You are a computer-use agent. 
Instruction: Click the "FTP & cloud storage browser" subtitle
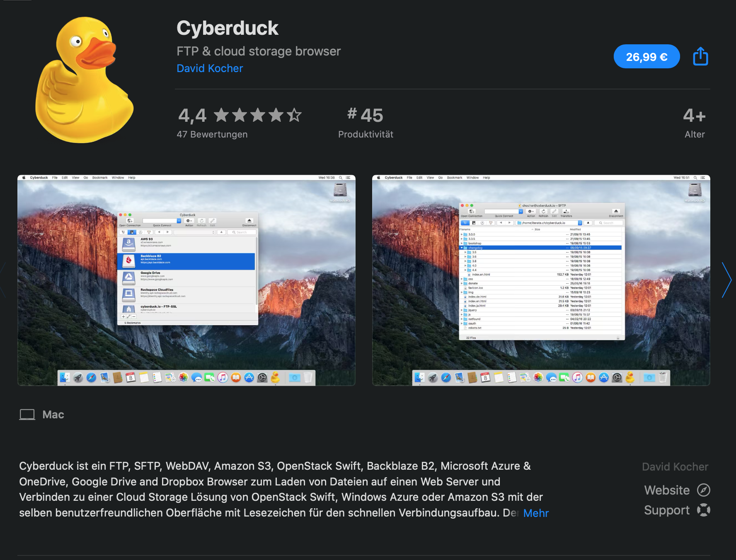tap(259, 51)
